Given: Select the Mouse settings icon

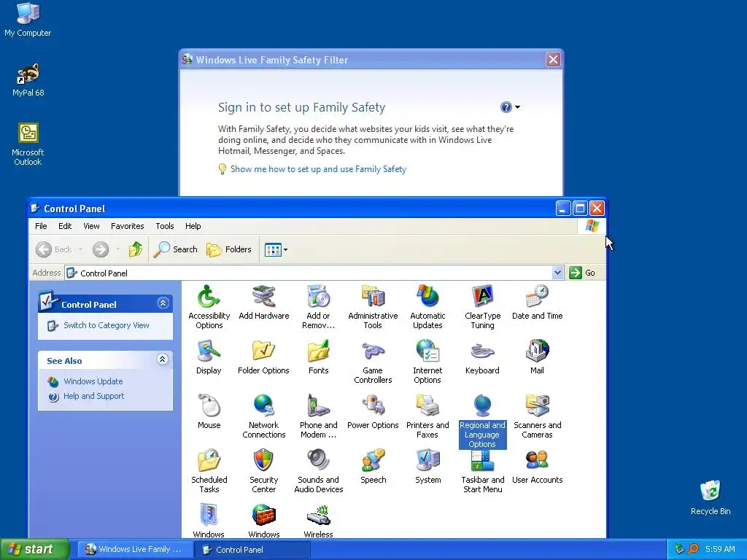Looking at the screenshot, I should pos(209,412).
